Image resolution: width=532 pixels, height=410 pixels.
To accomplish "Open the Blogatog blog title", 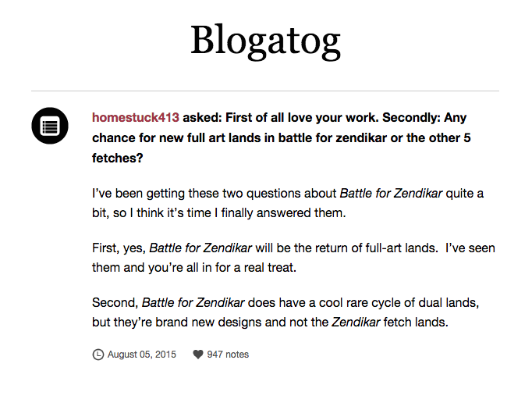I will click(265, 42).
